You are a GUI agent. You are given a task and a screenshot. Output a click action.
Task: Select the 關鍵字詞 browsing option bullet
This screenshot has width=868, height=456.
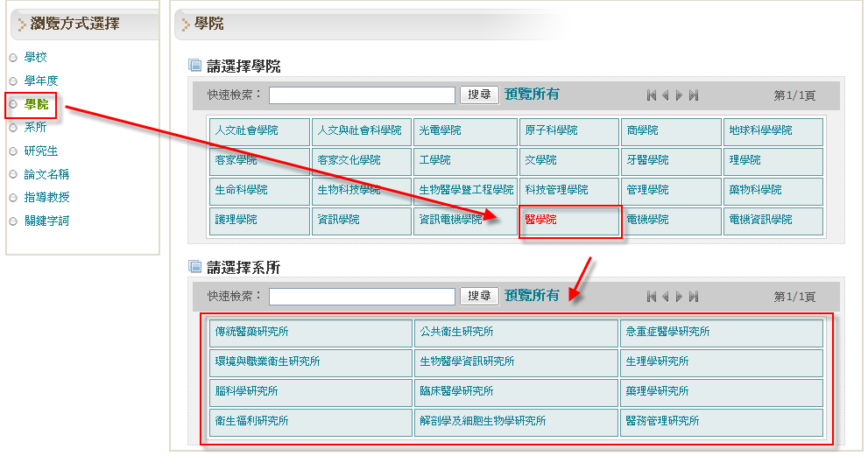pos(13,221)
